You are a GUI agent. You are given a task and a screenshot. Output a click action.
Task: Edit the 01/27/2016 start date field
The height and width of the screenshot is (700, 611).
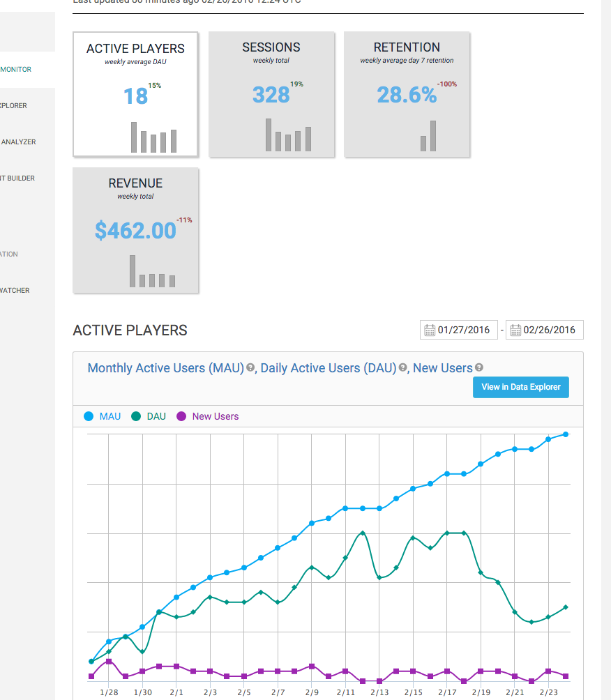click(459, 330)
